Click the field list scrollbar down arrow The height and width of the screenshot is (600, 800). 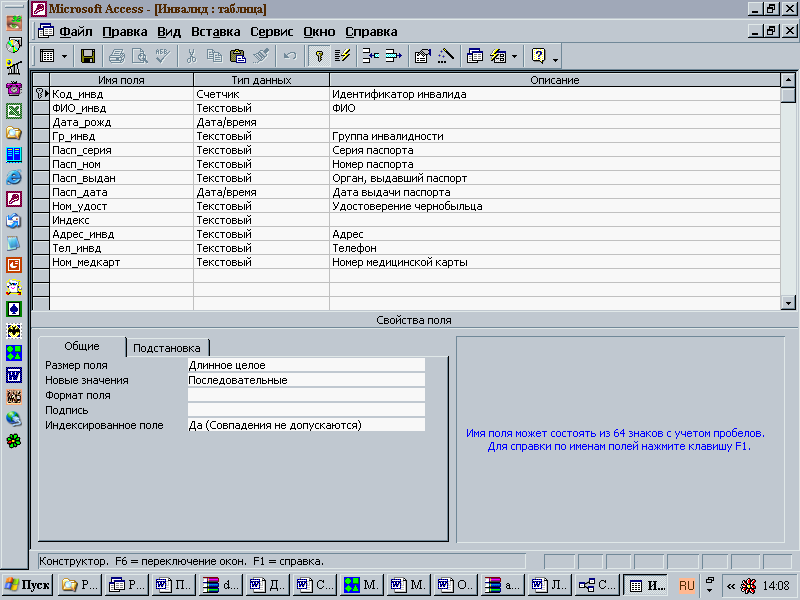coord(787,302)
